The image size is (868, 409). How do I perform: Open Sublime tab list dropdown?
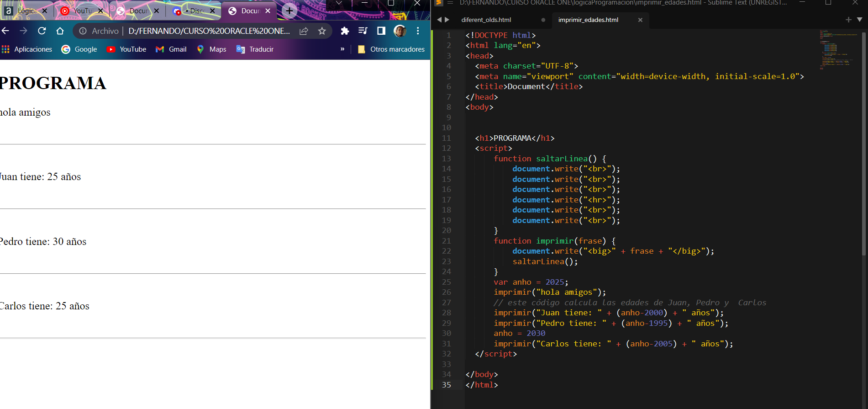(859, 20)
